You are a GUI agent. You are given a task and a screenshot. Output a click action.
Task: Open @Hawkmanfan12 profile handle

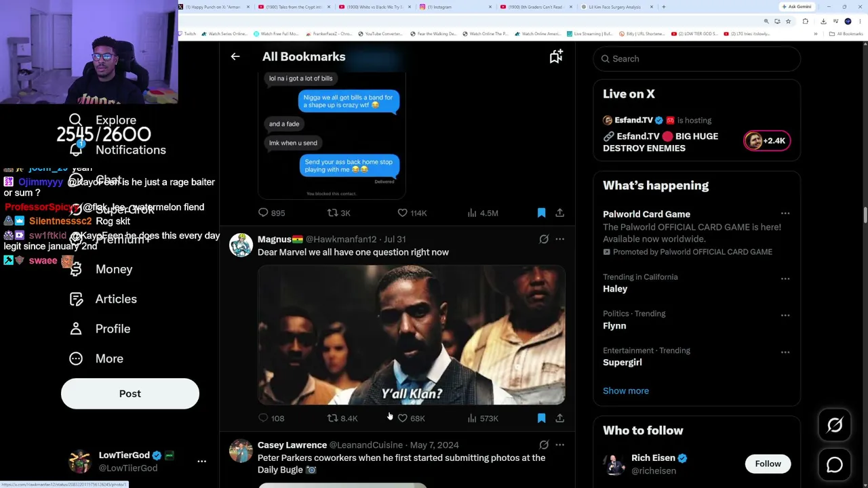[341, 239]
